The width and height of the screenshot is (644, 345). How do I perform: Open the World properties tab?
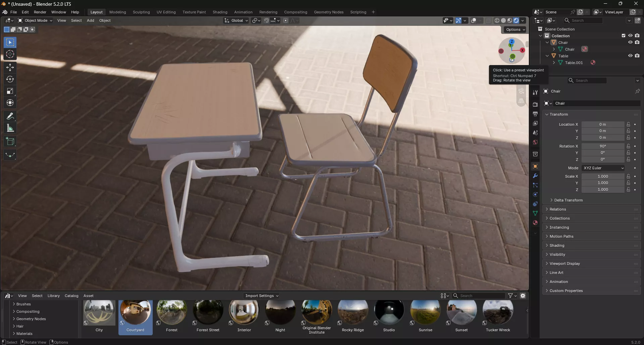tap(535, 142)
